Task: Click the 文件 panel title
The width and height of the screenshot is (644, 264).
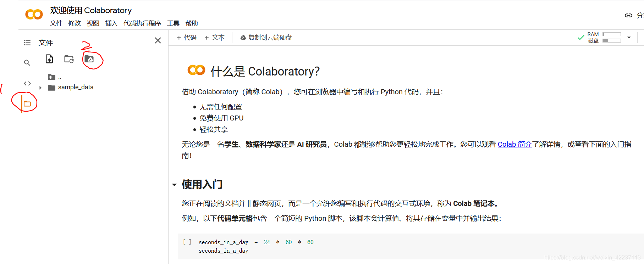Action: (x=46, y=43)
